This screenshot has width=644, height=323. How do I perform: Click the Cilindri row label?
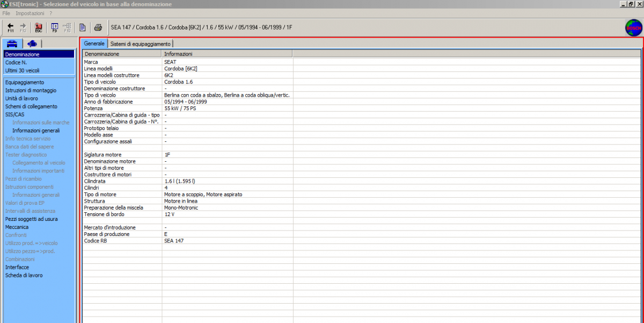click(92, 188)
